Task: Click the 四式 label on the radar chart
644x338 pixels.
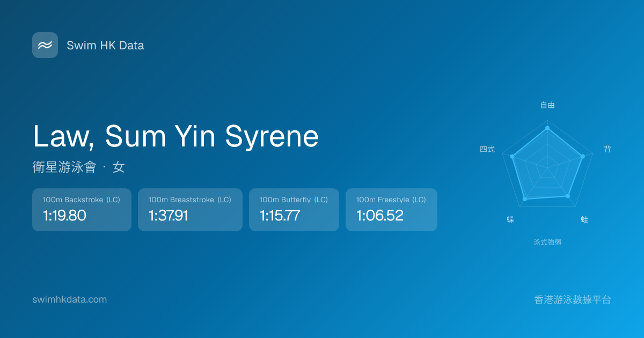Action: (x=487, y=149)
